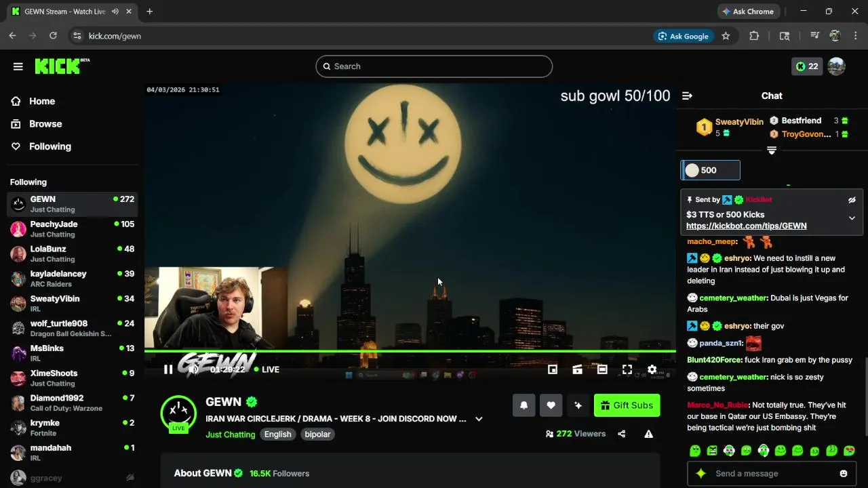This screenshot has height=488, width=868.
Task: Hide the pinned KickBot message
Action: 852,200
